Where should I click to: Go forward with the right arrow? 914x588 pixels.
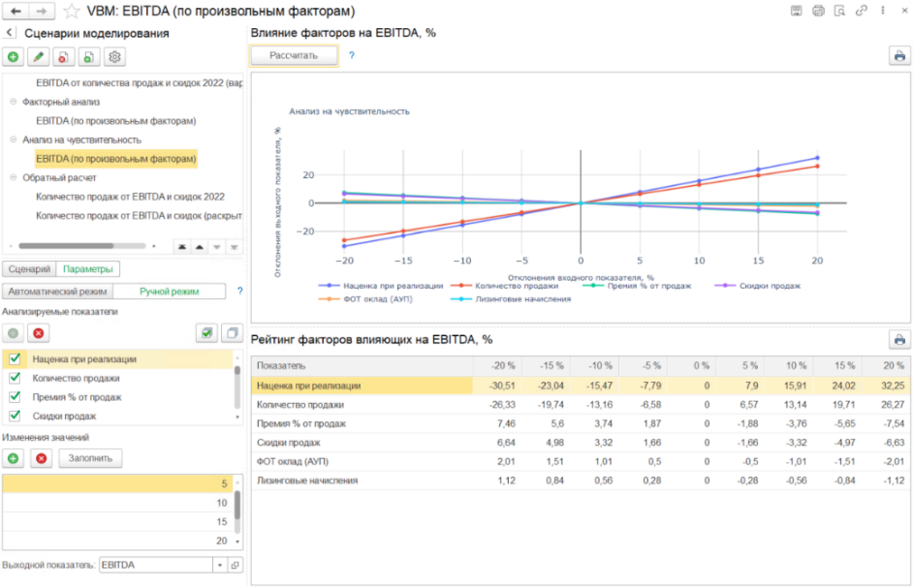[42, 11]
